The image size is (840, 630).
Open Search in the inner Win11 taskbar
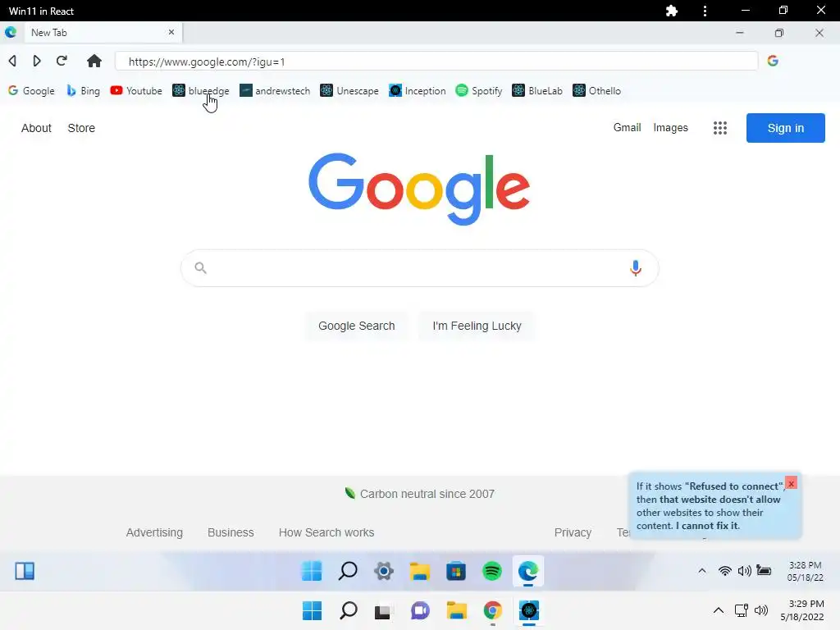click(348, 571)
